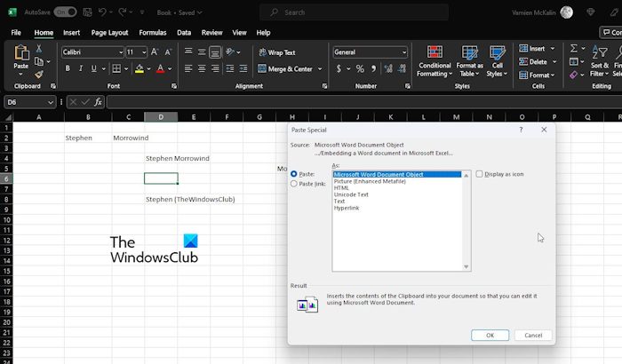Cancel the Paste Special dialog
Image resolution: width=622 pixels, height=364 pixels.
coord(533,336)
